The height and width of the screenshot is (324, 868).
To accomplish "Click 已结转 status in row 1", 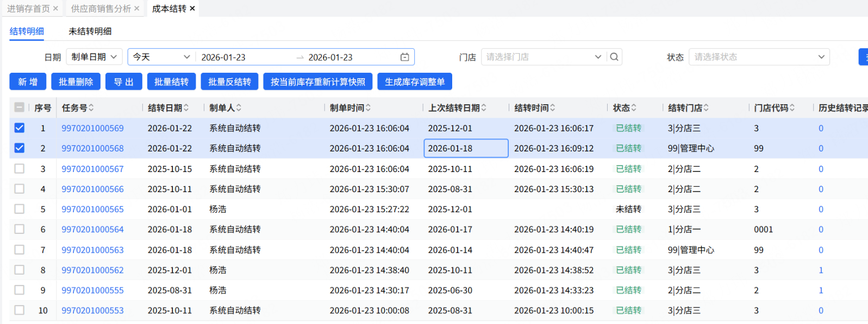I will coord(628,128).
